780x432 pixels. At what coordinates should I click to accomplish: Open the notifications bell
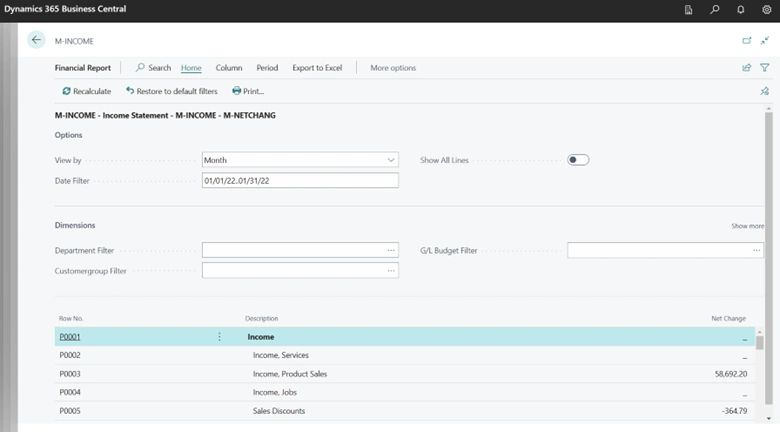(741, 9)
